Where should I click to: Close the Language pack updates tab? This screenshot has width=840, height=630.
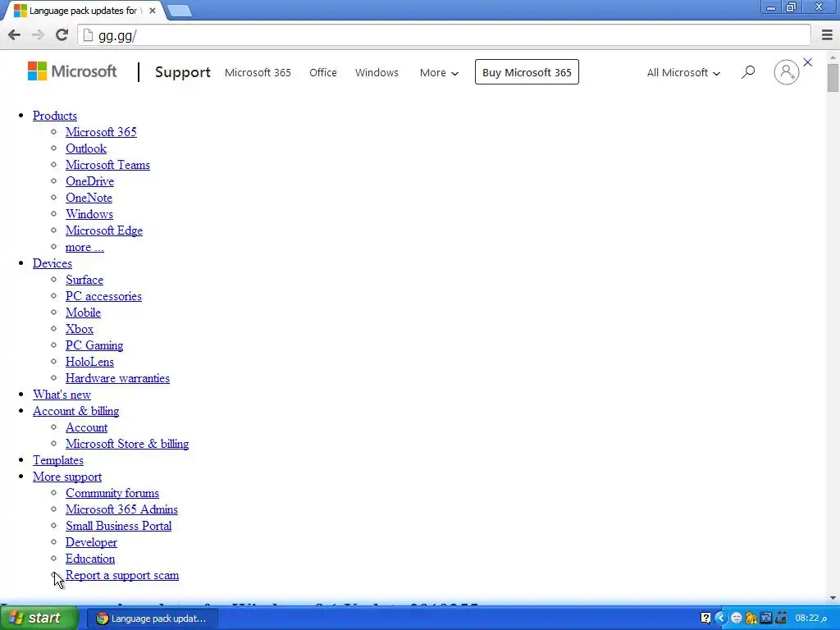pos(152,11)
